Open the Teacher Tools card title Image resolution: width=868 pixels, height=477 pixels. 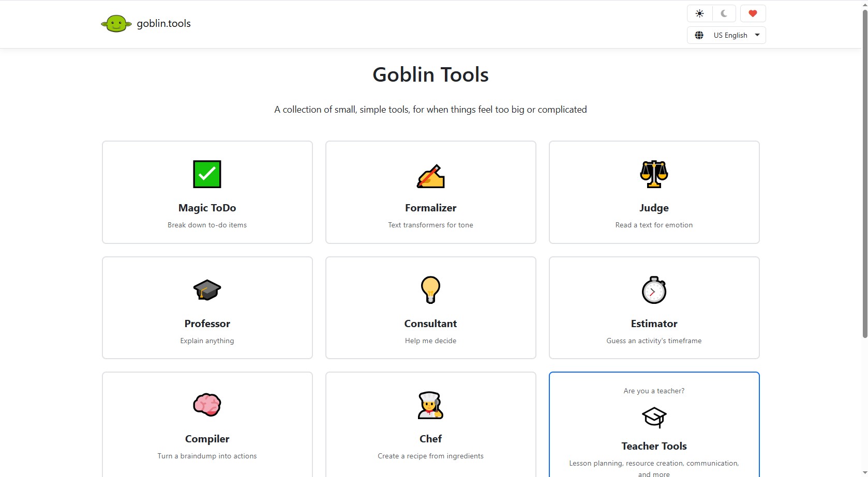click(654, 446)
